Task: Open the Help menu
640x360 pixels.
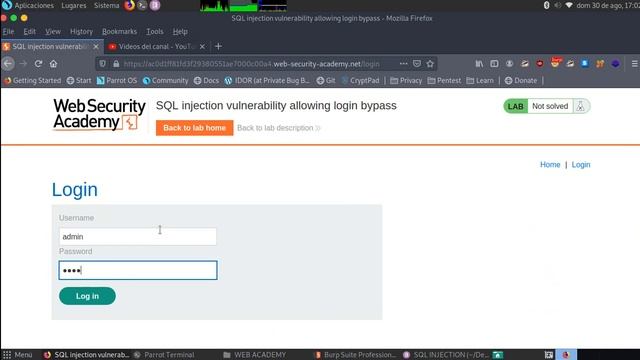Action: coord(180,31)
